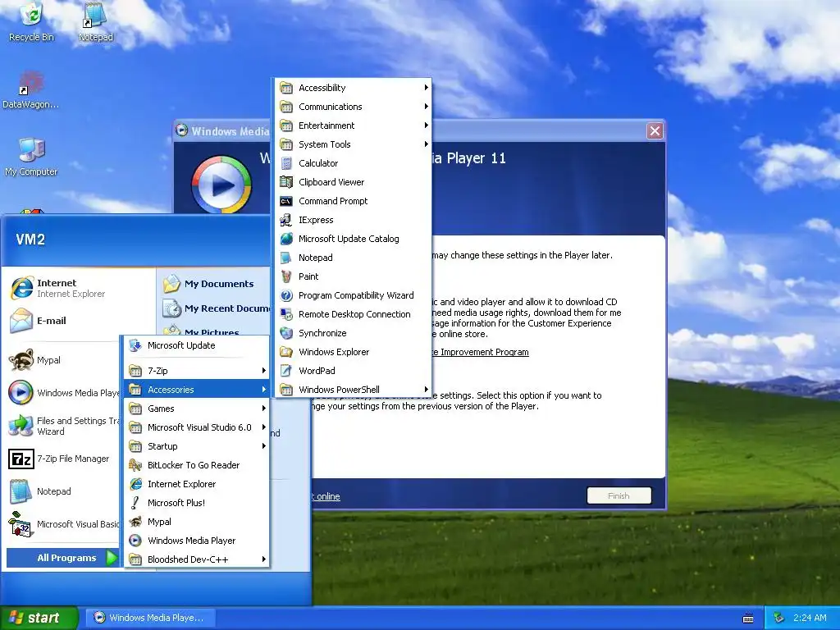Screen dimensions: 840x630
Task: Click the All Programs button
Action: 62,558
